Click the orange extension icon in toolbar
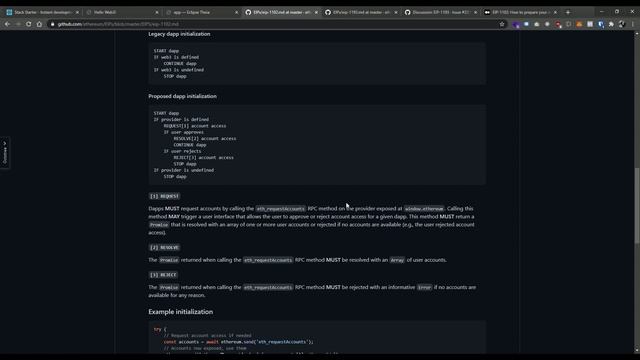This screenshot has width=640, height=360. tap(579, 24)
